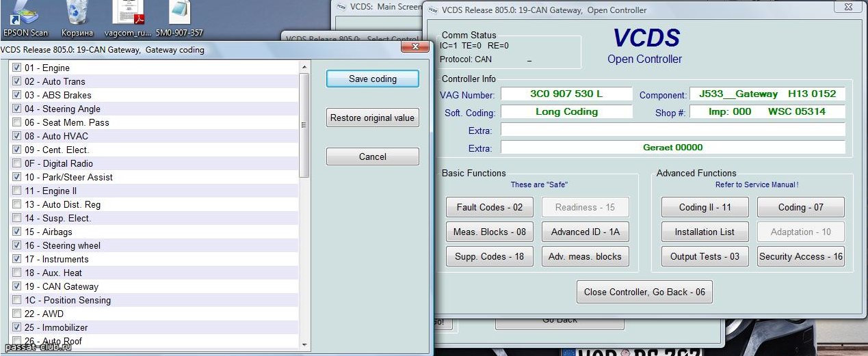Uncheck the 01 - Engine checkbox
This screenshot has width=868, height=356.
16,68
